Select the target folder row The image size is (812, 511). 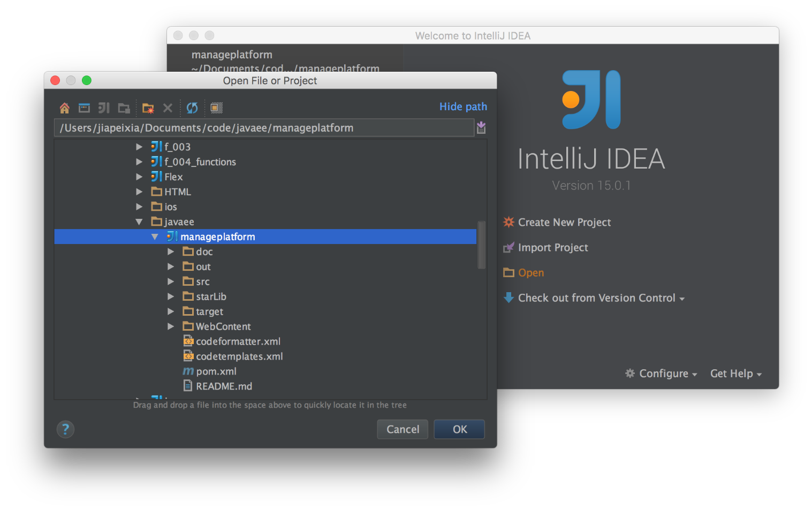click(265, 311)
